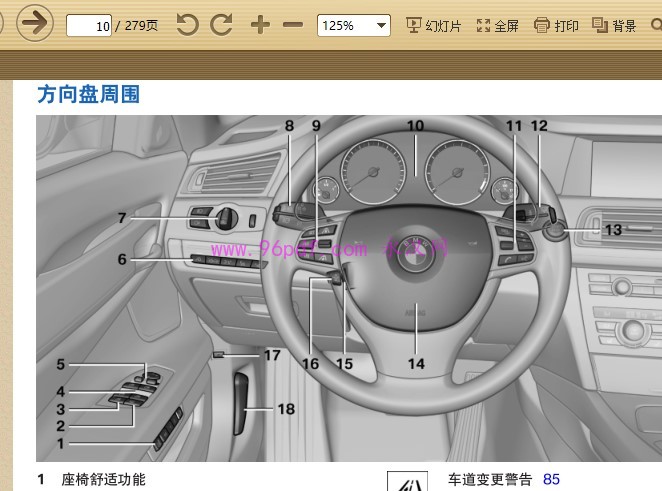Print document with 打印 button
Image resolution: width=662 pixels, height=491 pixels.
pyautogui.click(x=556, y=25)
